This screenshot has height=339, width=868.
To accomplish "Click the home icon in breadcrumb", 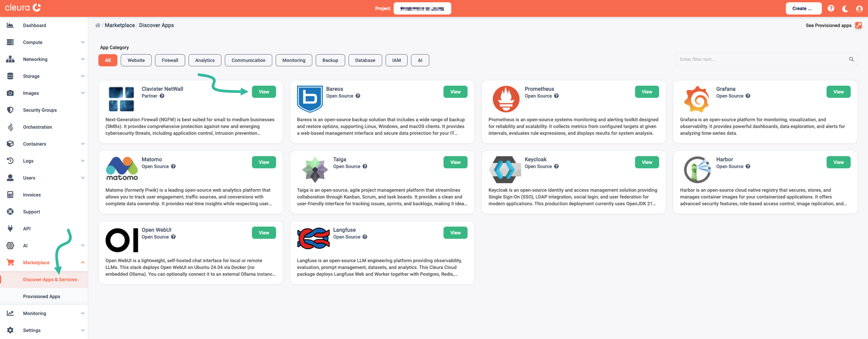I will [x=98, y=25].
